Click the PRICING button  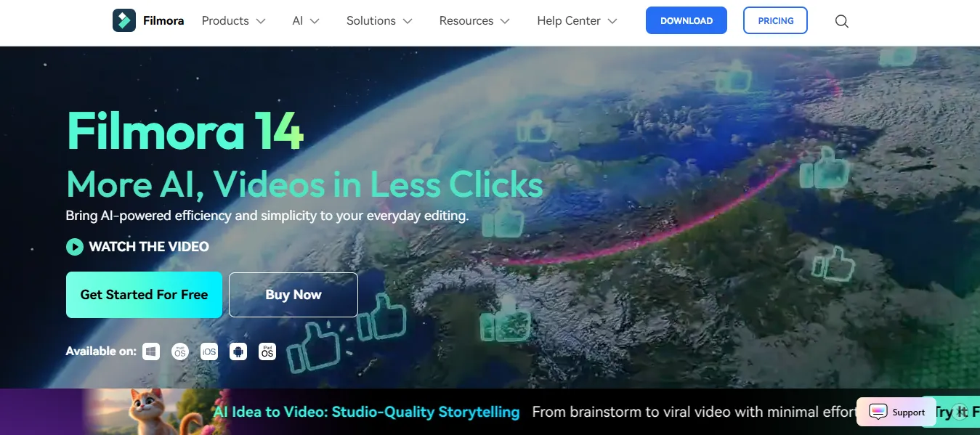(x=776, y=20)
